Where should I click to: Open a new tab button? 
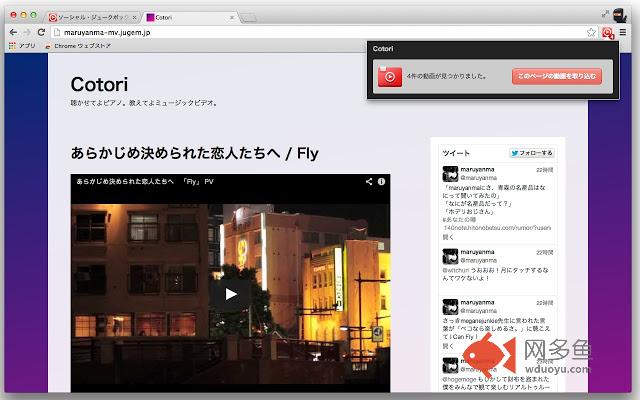[248, 18]
